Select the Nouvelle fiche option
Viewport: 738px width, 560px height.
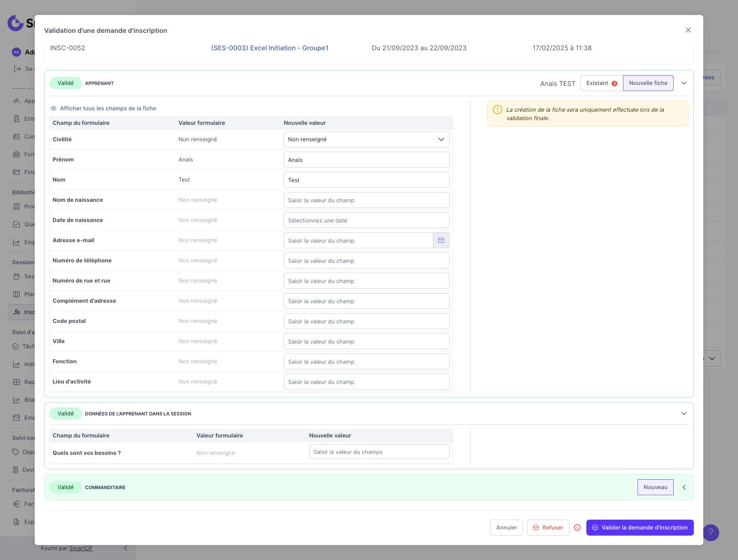point(648,83)
